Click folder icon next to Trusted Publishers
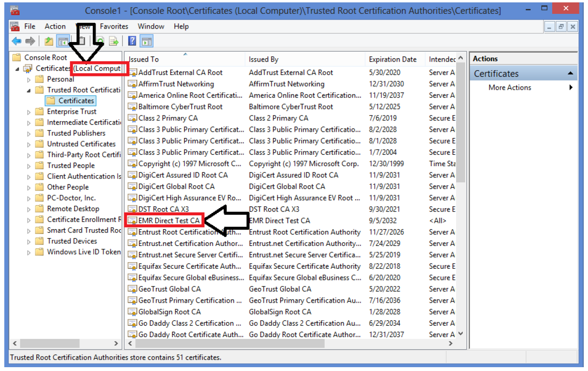The image size is (588, 371). pos(40,133)
